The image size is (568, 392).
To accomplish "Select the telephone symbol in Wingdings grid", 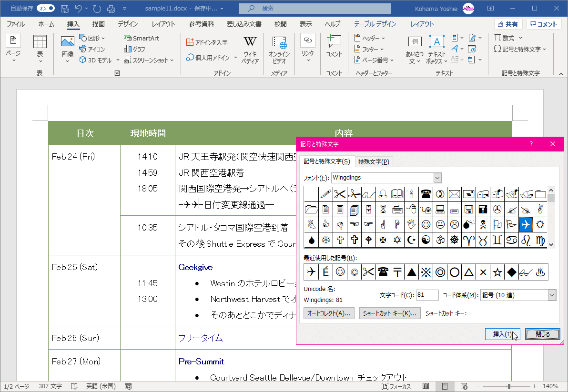I will click(426, 193).
